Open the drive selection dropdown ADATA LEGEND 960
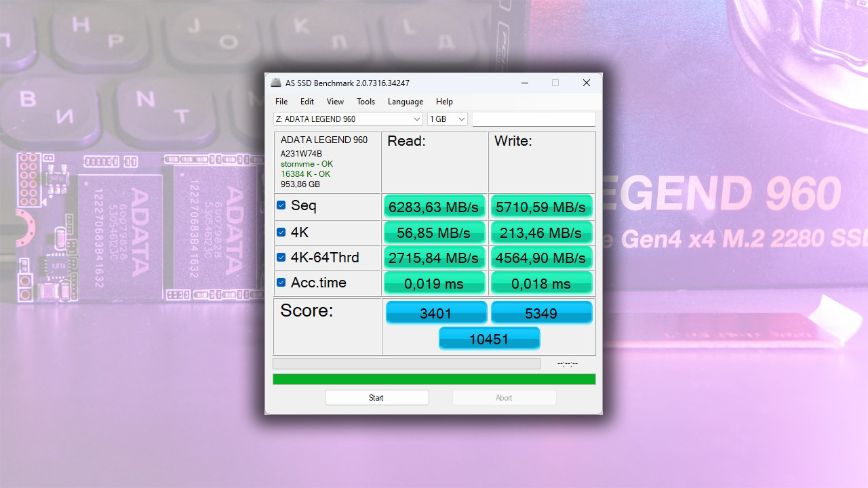The height and width of the screenshot is (488, 868). [348, 119]
